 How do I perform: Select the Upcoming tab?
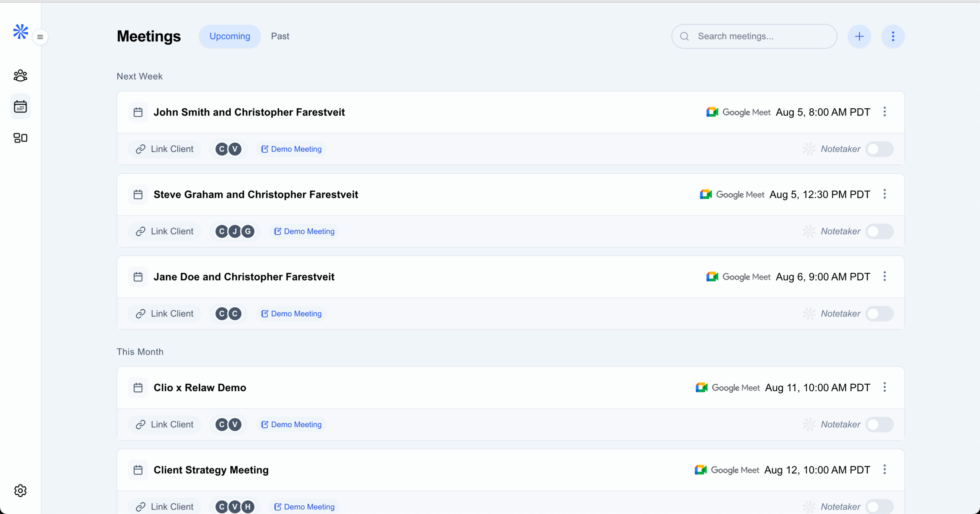(230, 36)
